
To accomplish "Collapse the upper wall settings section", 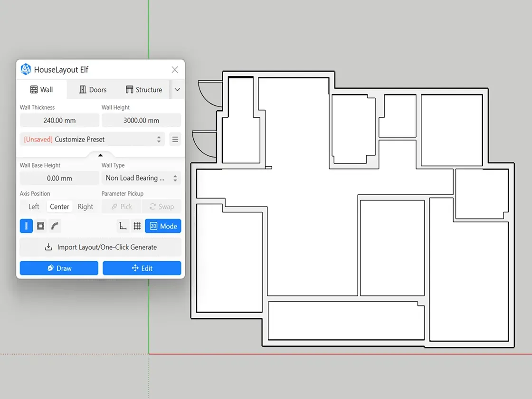I will (100, 155).
